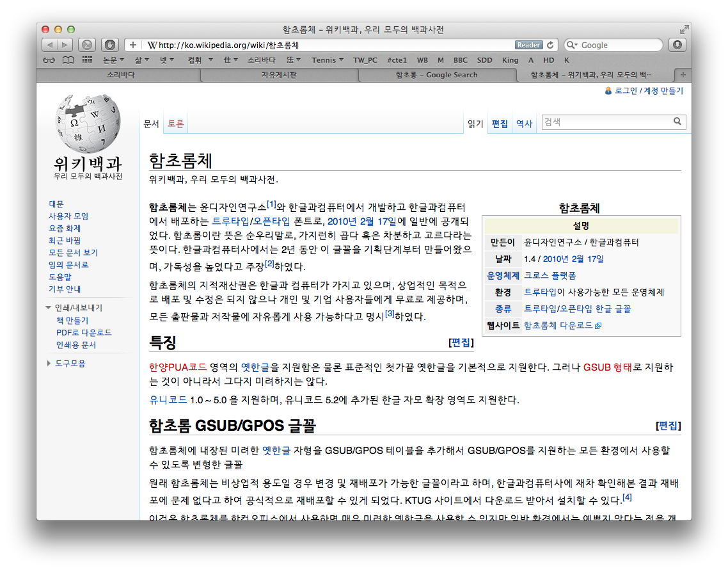Show bookmarks book icon
728x571 pixels.
tap(68, 60)
